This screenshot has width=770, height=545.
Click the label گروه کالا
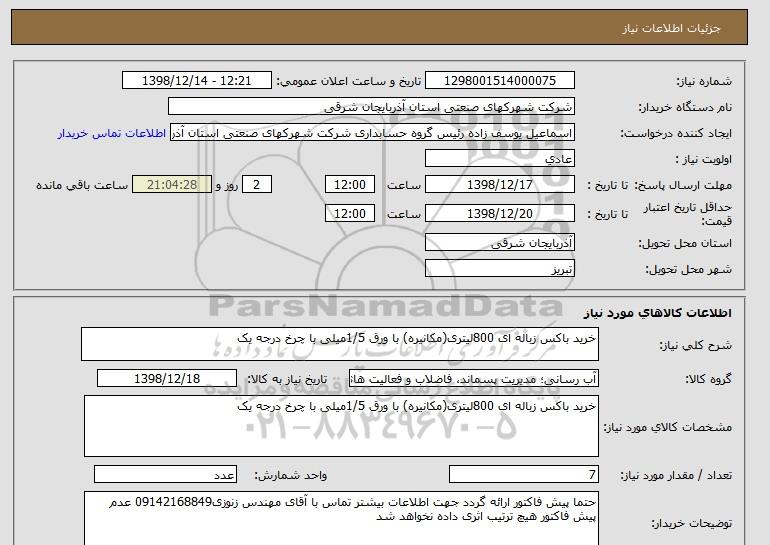click(x=709, y=379)
